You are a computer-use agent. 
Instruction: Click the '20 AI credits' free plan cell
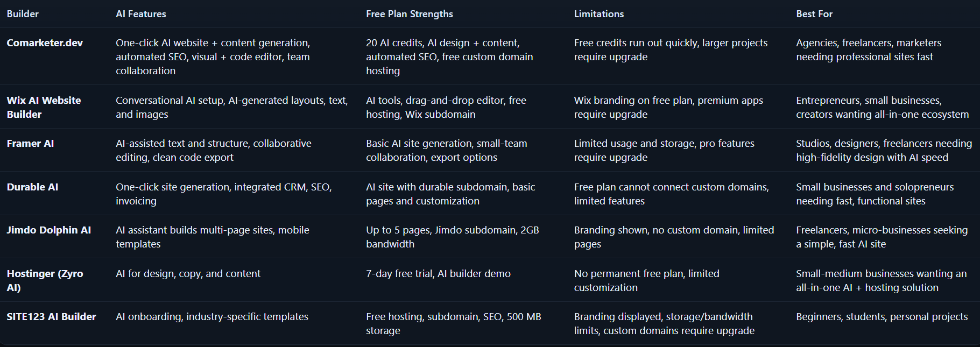coord(450,56)
